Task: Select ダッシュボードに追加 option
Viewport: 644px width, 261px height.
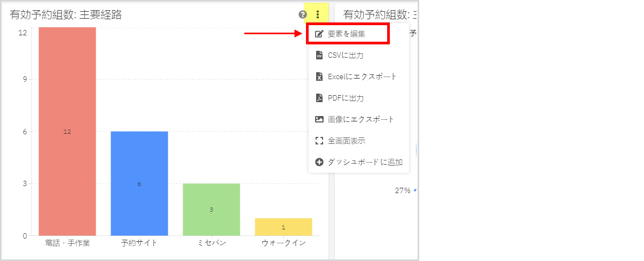Action: [359, 162]
